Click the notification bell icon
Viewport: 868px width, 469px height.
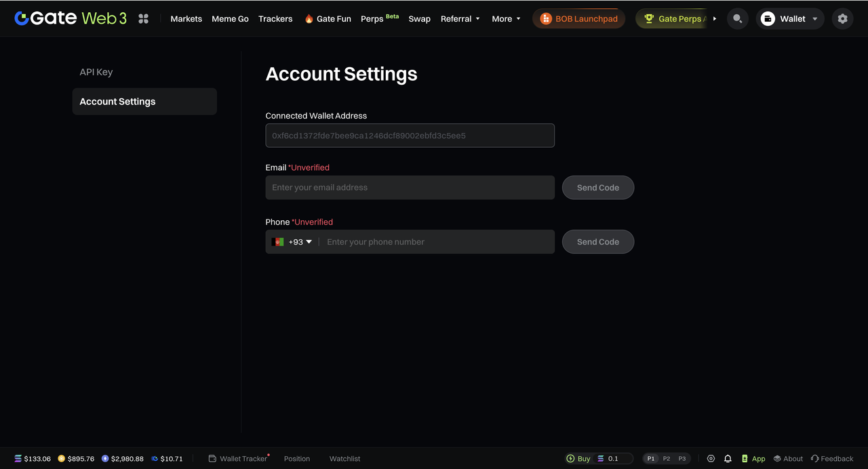pos(728,459)
